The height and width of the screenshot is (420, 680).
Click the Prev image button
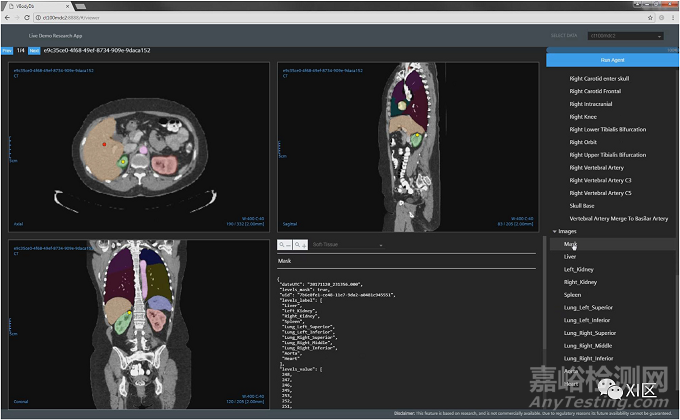click(x=7, y=48)
